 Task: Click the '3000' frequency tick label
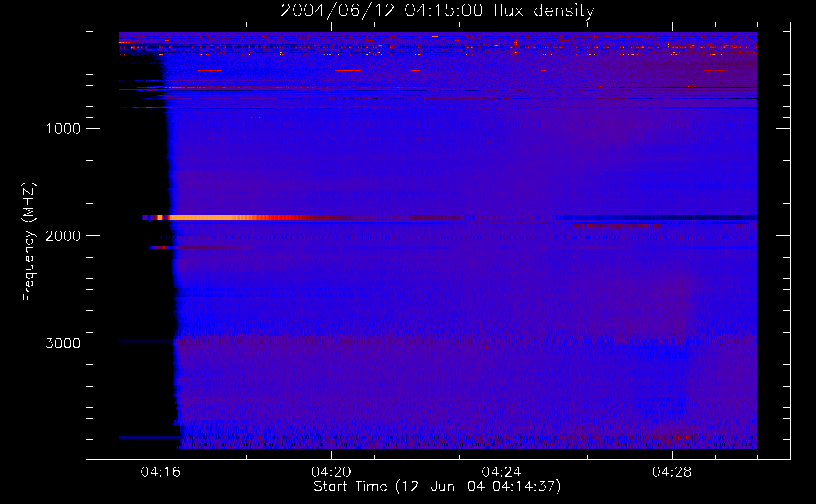(63, 343)
